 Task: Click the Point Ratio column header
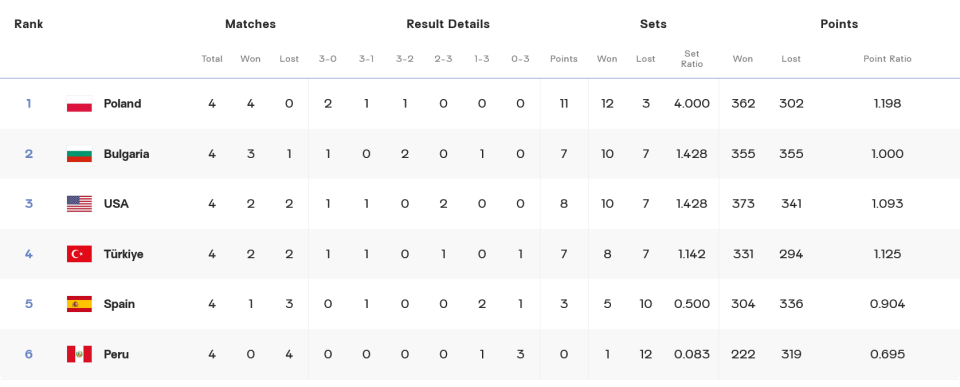click(x=888, y=59)
